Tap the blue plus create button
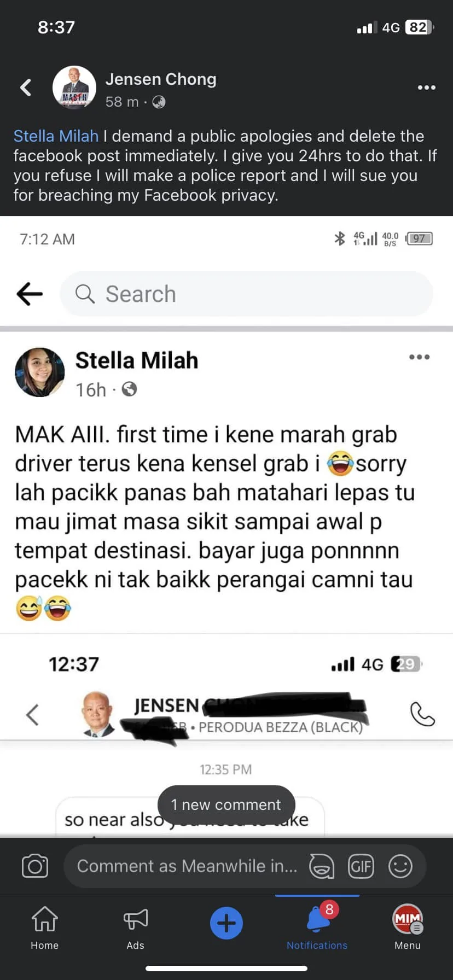 tap(226, 923)
